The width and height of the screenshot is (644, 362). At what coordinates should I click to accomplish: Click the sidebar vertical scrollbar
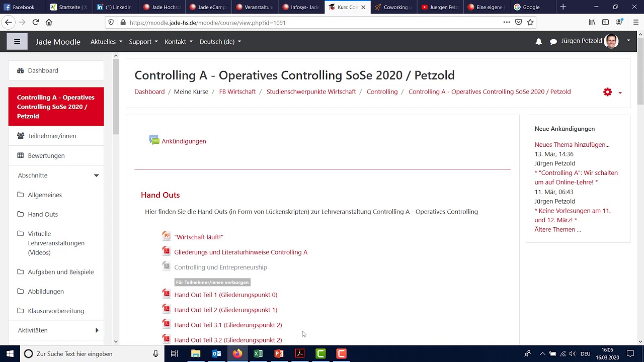(x=115, y=97)
